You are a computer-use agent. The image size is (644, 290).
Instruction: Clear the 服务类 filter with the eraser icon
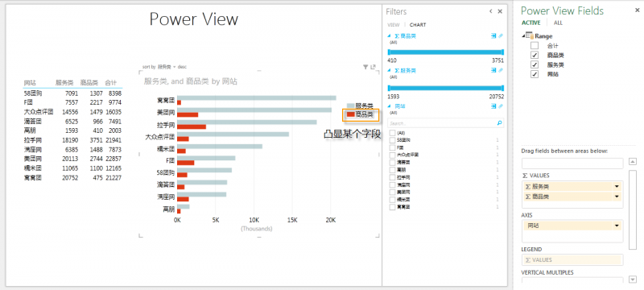click(x=500, y=71)
